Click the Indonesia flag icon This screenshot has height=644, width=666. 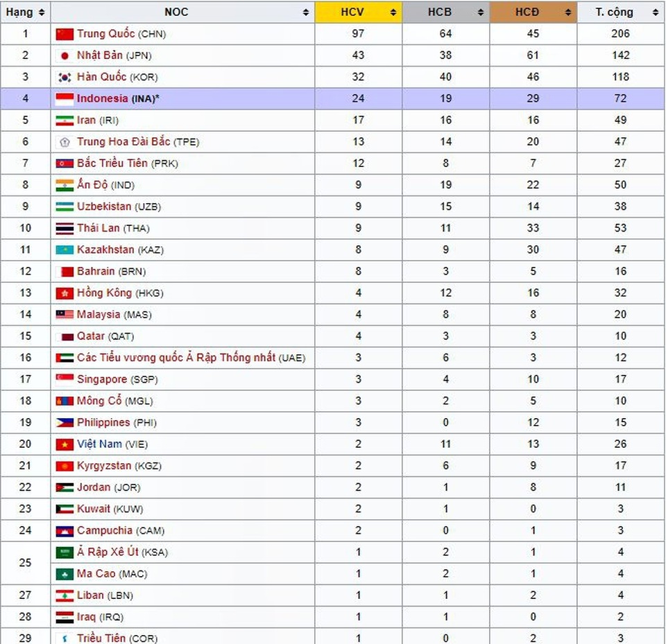pyautogui.click(x=65, y=99)
